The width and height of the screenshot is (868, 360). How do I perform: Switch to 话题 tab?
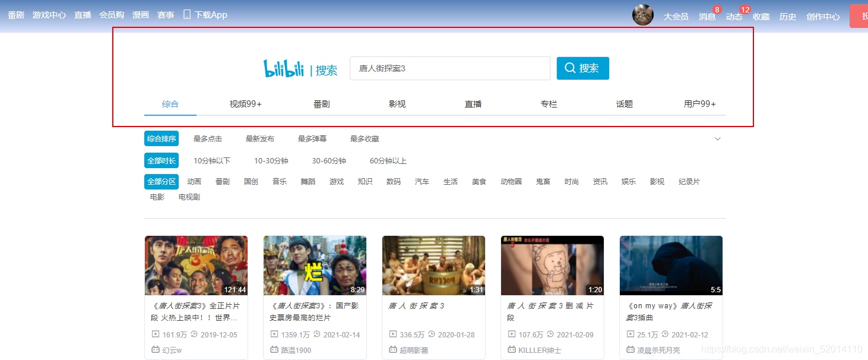625,104
